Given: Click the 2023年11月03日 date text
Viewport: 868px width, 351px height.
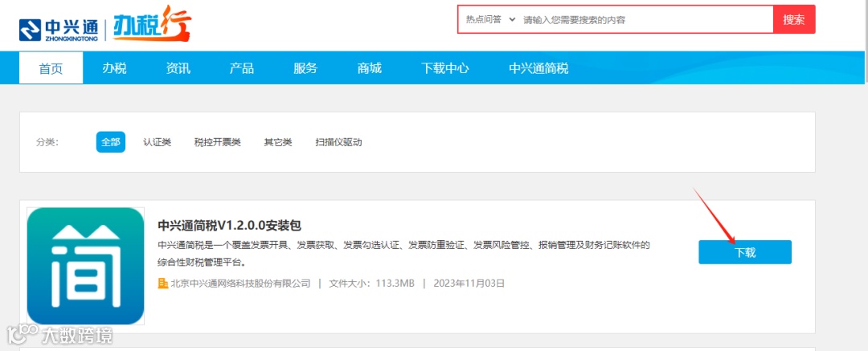Looking at the screenshot, I should pyautogui.click(x=469, y=284).
